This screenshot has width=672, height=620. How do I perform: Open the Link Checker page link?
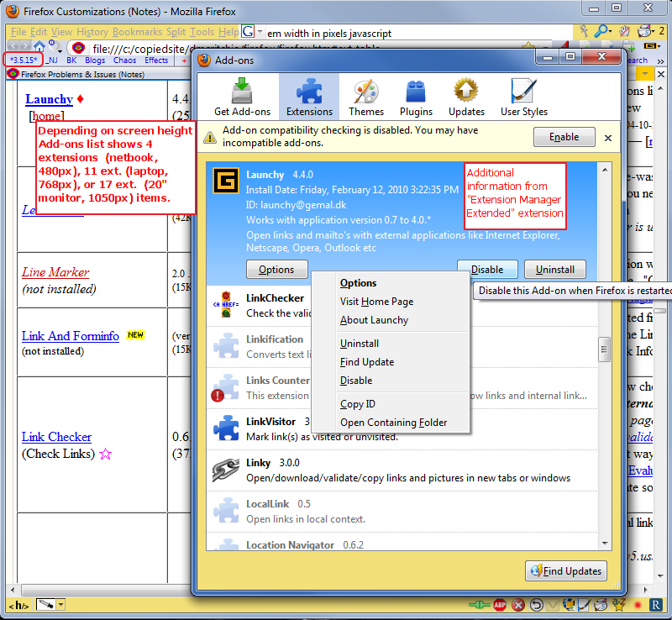56,437
